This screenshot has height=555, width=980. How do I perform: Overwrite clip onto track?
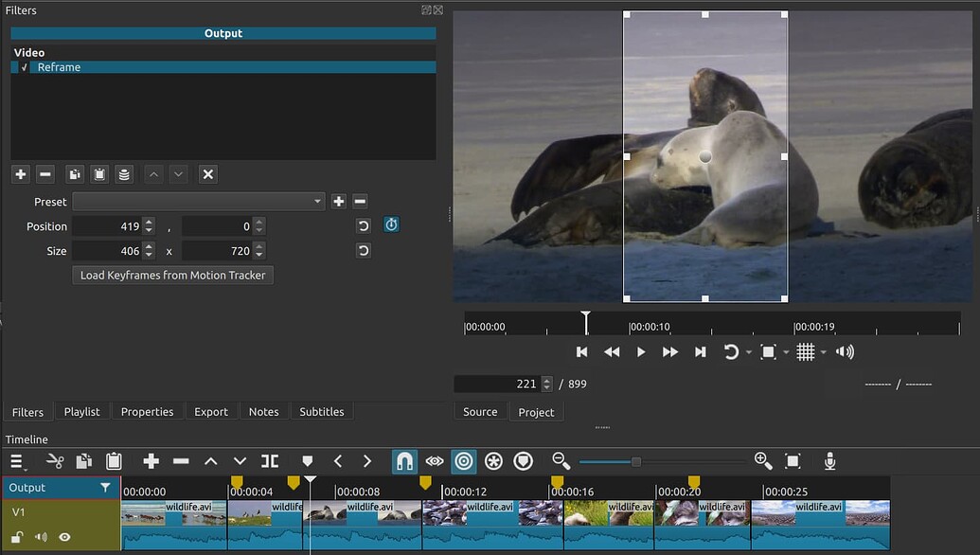[x=240, y=461]
